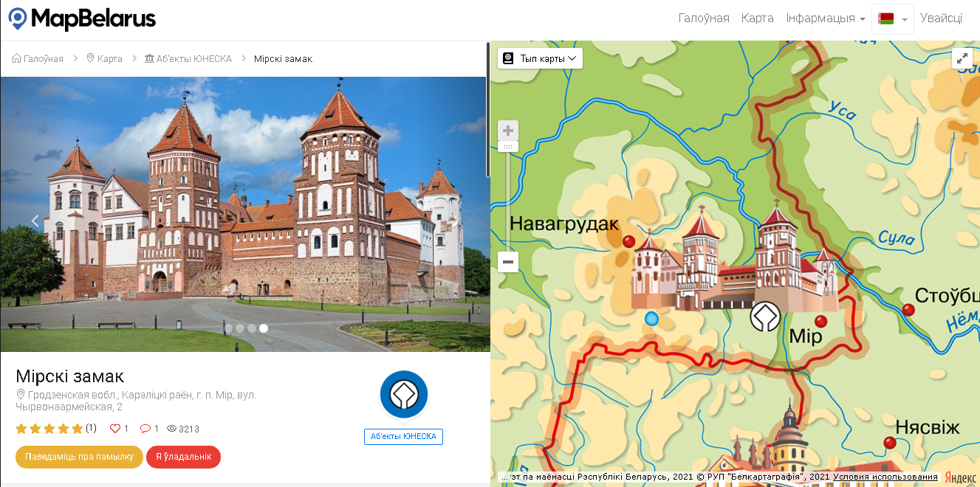Screen dimensions: 980x487
Task: Click Я ўладальнік button
Action: (183, 457)
